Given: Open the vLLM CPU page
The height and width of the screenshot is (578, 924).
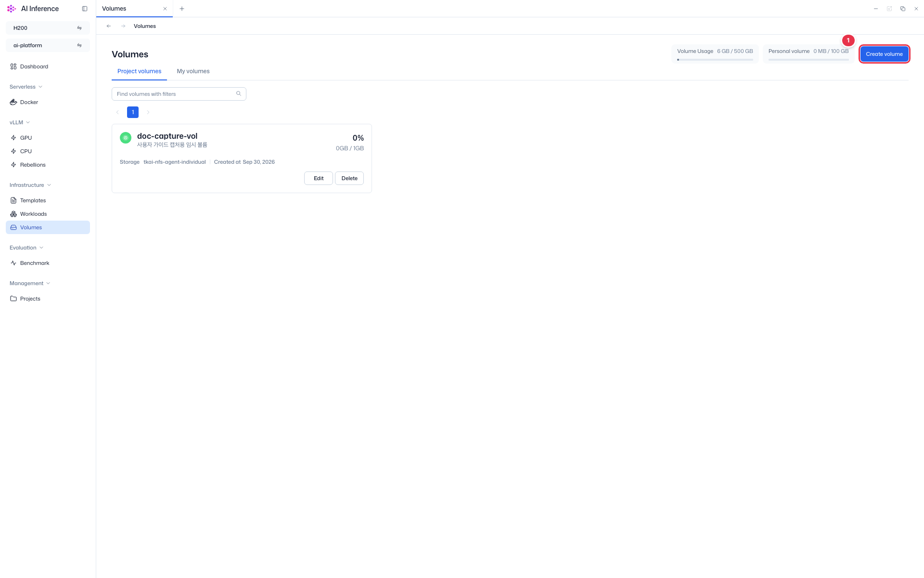Looking at the screenshot, I should pyautogui.click(x=48, y=151).
